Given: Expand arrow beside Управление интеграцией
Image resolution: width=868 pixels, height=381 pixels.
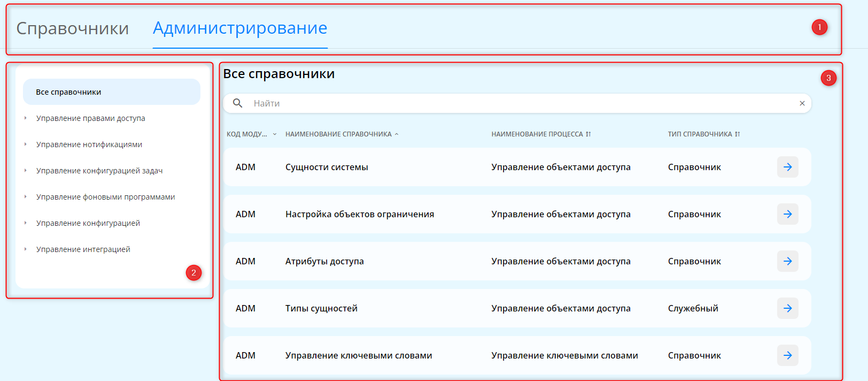Looking at the screenshot, I should pyautogui.click(x=25, y=249).
